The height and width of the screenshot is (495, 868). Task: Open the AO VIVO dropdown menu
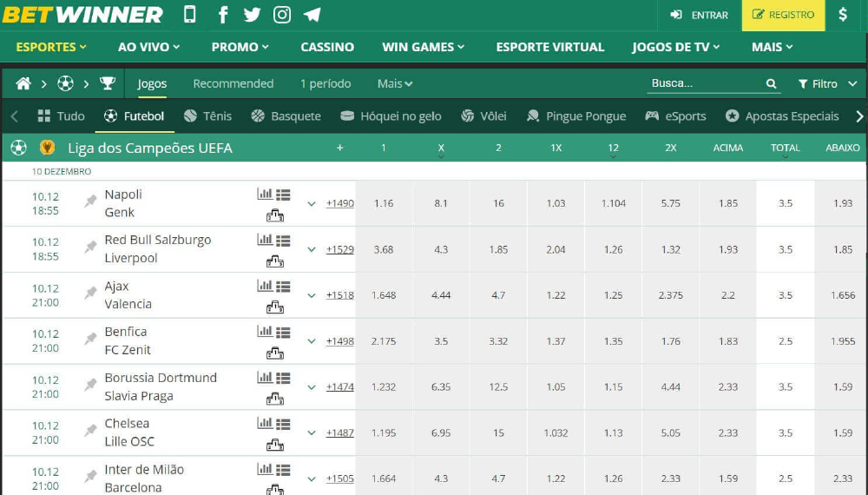148,47
